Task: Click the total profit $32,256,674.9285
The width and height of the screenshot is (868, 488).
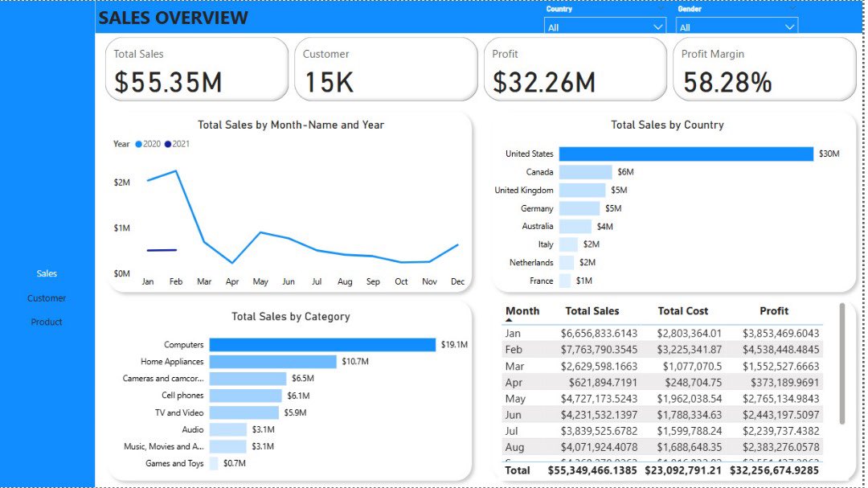Action: 774,470
